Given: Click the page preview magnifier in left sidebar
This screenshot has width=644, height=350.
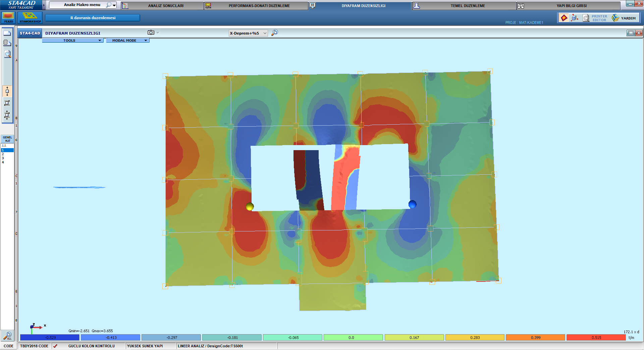Looking at the screenshot, I should tap(7, 54).
